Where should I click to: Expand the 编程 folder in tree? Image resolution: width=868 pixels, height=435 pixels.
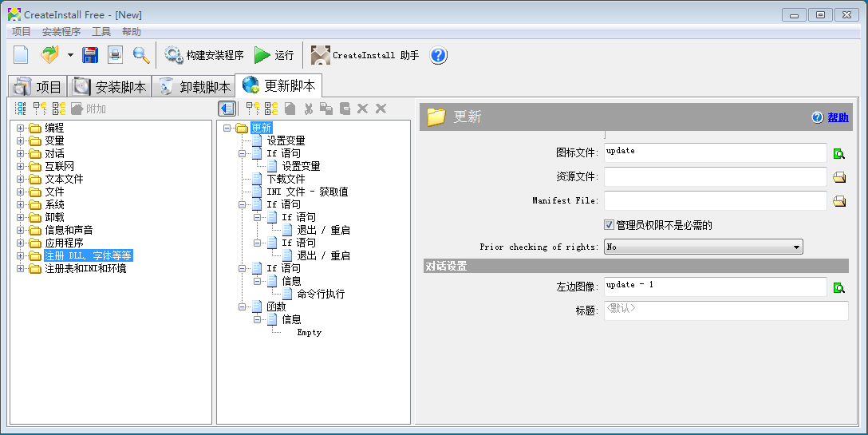21,128
